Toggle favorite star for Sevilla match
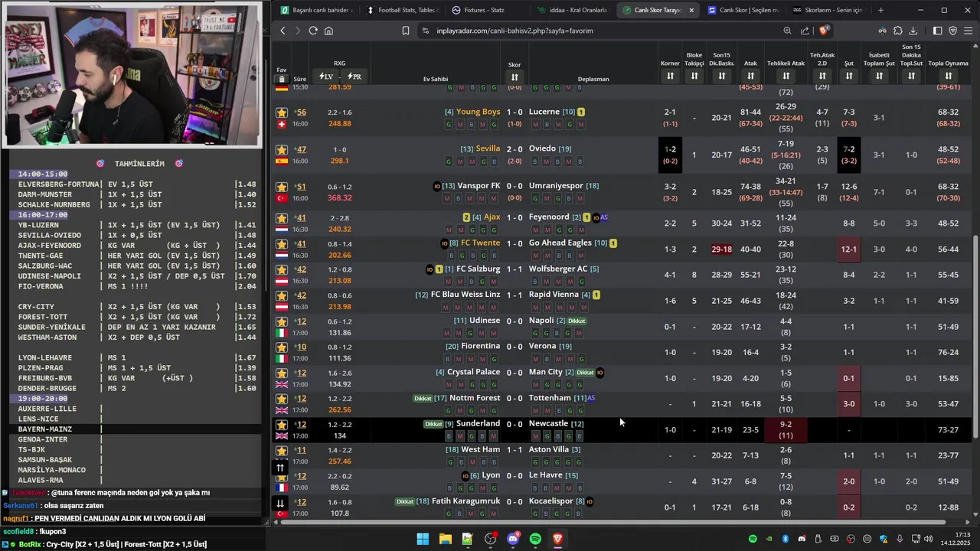This screenshot has height=551, width=980. (282, 150)
